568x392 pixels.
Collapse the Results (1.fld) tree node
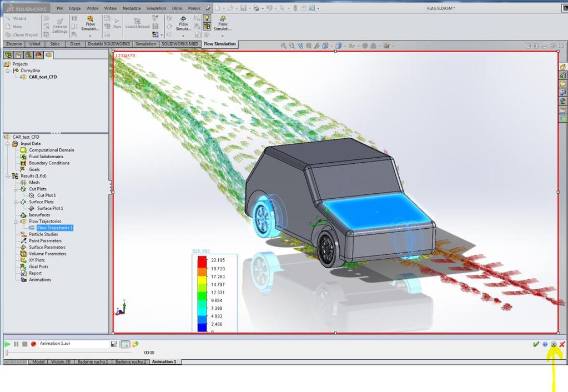click(8, 176)
